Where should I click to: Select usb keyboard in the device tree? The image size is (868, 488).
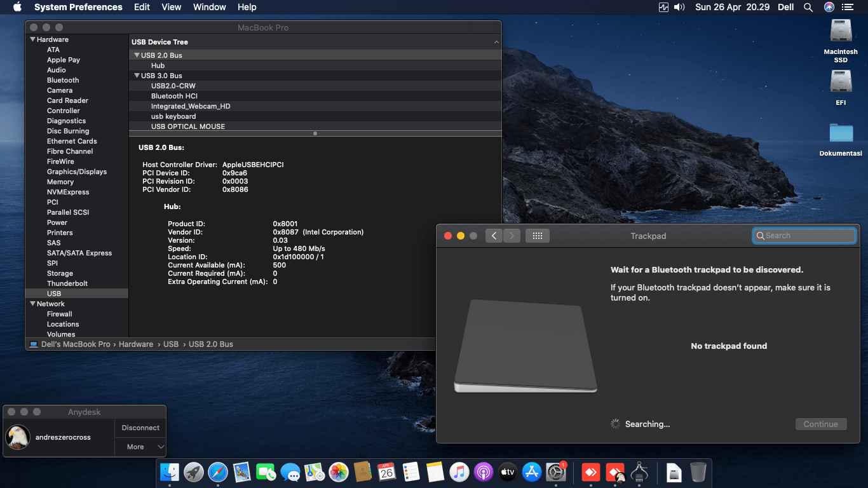pyautogui.click(x=315, y=116)
